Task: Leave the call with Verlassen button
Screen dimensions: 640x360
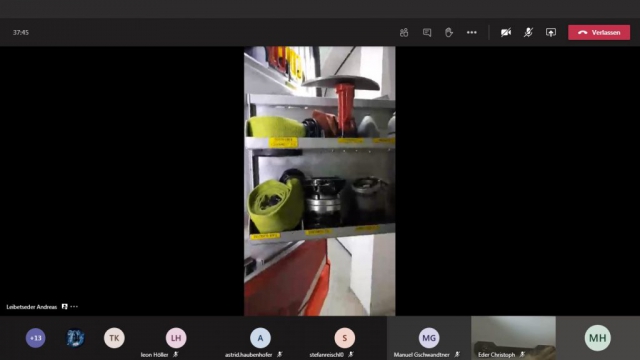Action: [x=599, y=32]
